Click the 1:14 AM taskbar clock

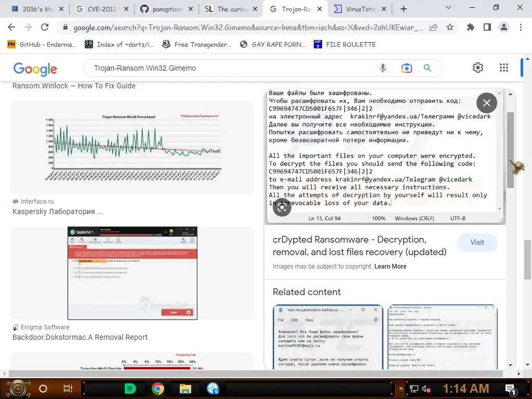point(466,389)
